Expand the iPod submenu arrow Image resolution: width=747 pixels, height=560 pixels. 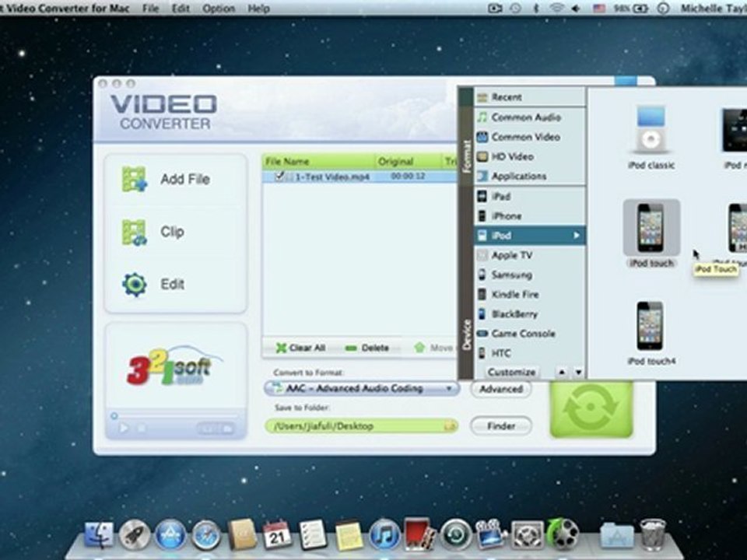577,235
